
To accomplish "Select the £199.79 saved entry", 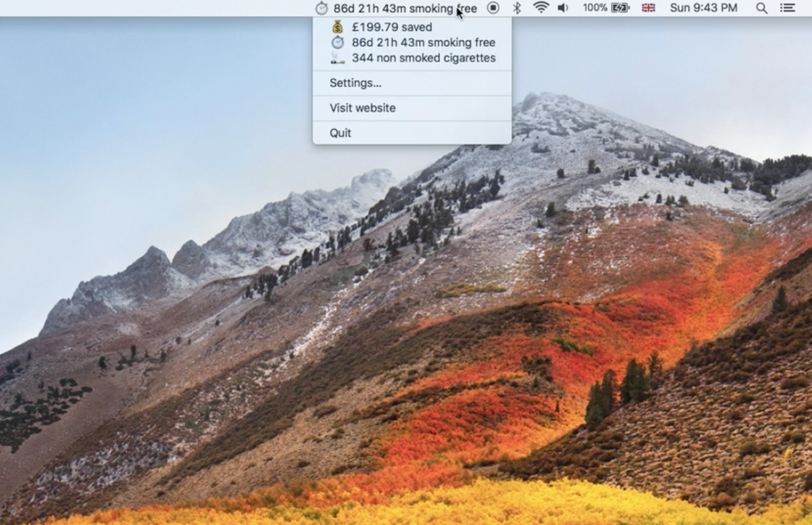I will tap(412, 27).
